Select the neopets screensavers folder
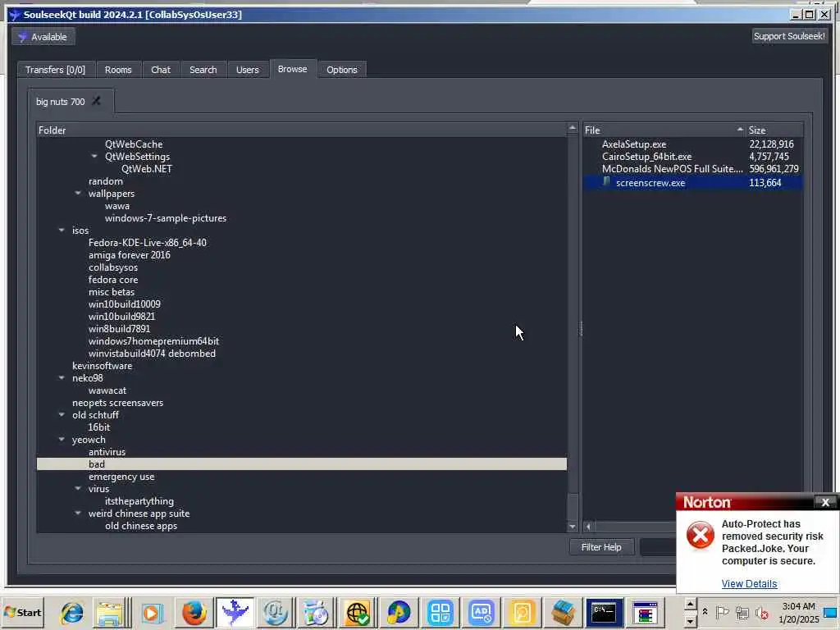The width and height of the screenshot is (840, 630). coord(118,402)
